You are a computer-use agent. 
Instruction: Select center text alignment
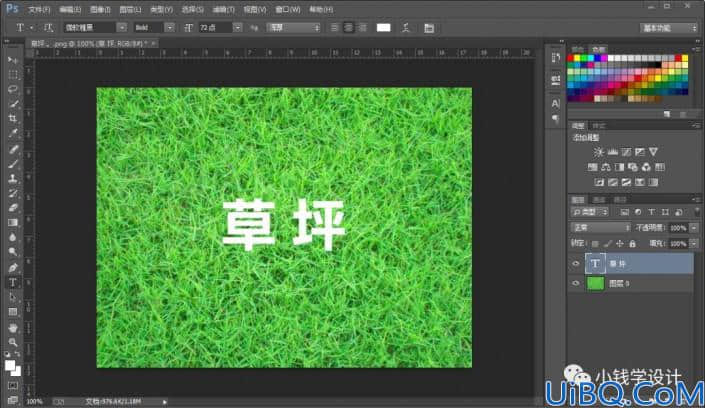(x=348, y=28)
